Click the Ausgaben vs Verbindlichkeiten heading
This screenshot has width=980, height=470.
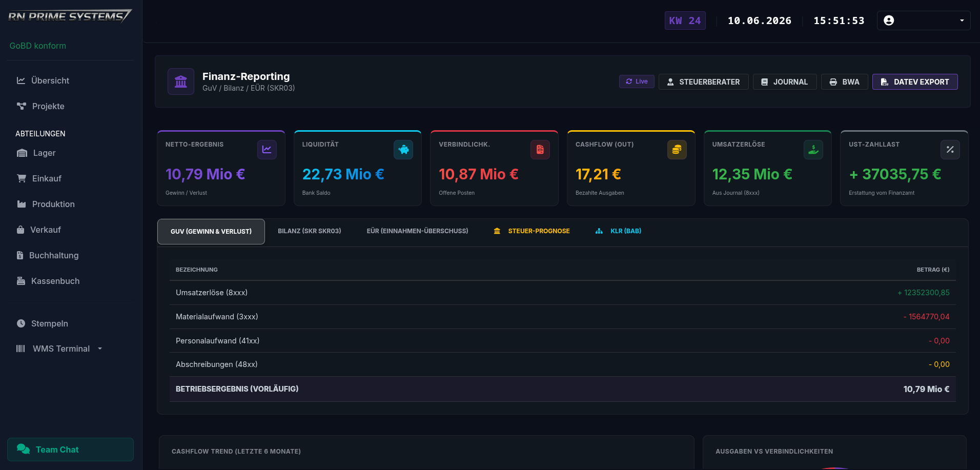[774, 452]
